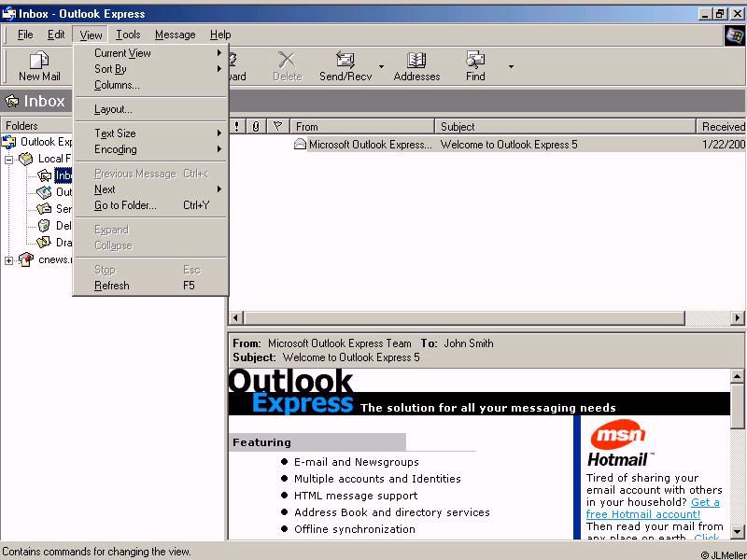Choose Layout... from the View menu
Image resolution: width=747 pixels, height=560 pixels.
[x=113, y=109]
